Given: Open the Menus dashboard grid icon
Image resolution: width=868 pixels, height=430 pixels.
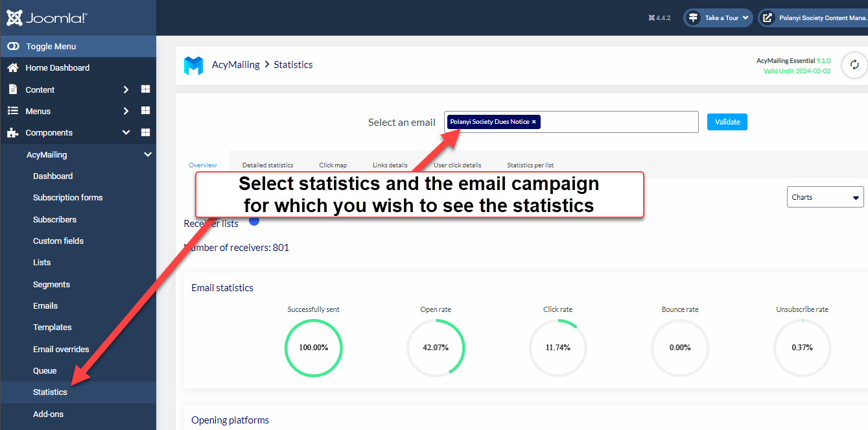Looking at the screenshot, I should tap(145, 111).
